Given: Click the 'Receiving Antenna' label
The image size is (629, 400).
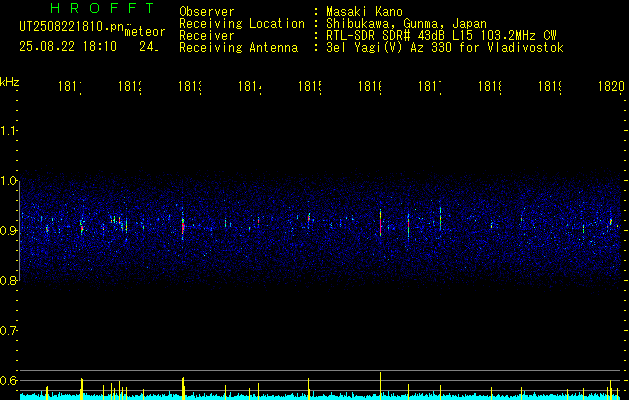Looking at the screenshot, I should click(x=238, y=48).
